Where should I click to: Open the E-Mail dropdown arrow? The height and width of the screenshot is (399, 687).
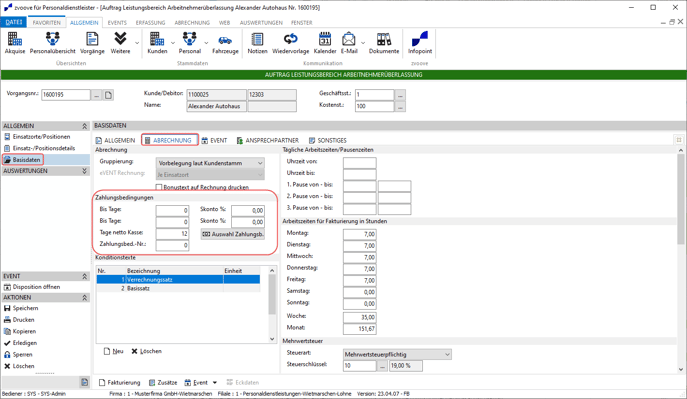coord(363,43)
